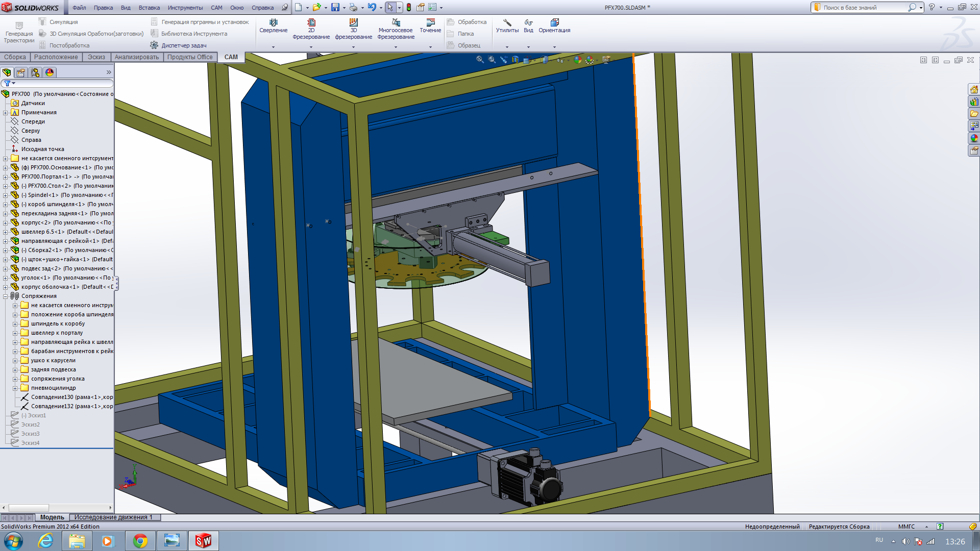
Task: Switch to the Эскиз tab
Action: tap(96, 57)
